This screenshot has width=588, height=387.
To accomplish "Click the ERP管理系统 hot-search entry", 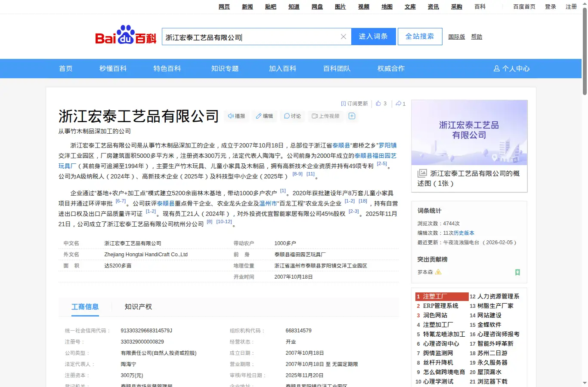I will tap(440, 306).
